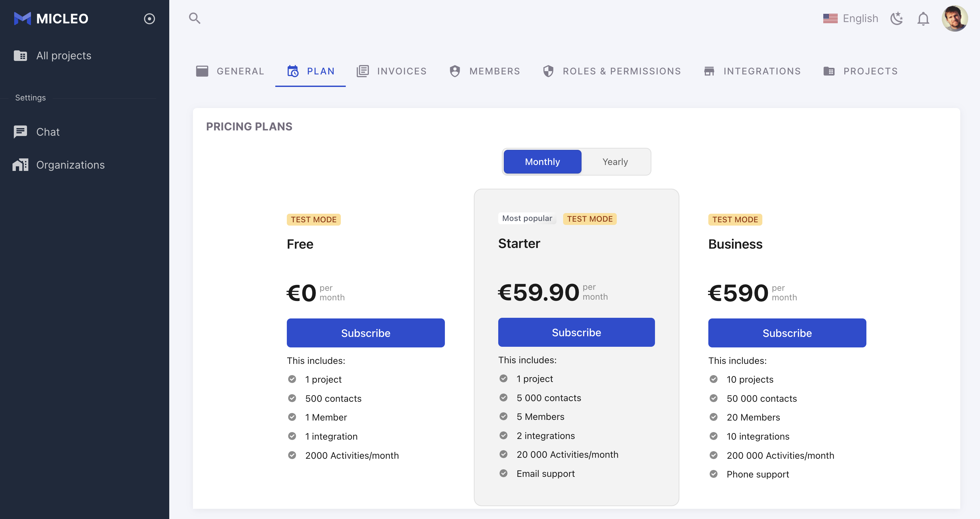The height and width of the screenshot is (519, 980).
Task: Open notifications bell icon
Action: 923,18
